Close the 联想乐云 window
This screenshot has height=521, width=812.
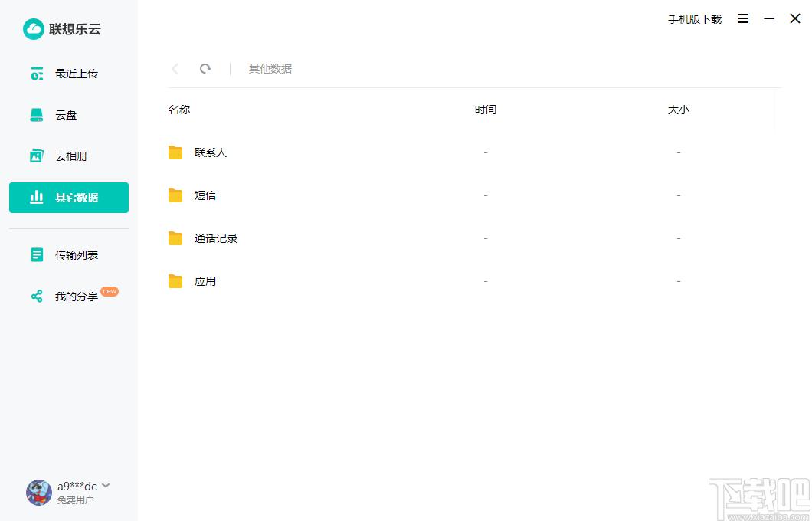tap(795, 18)
